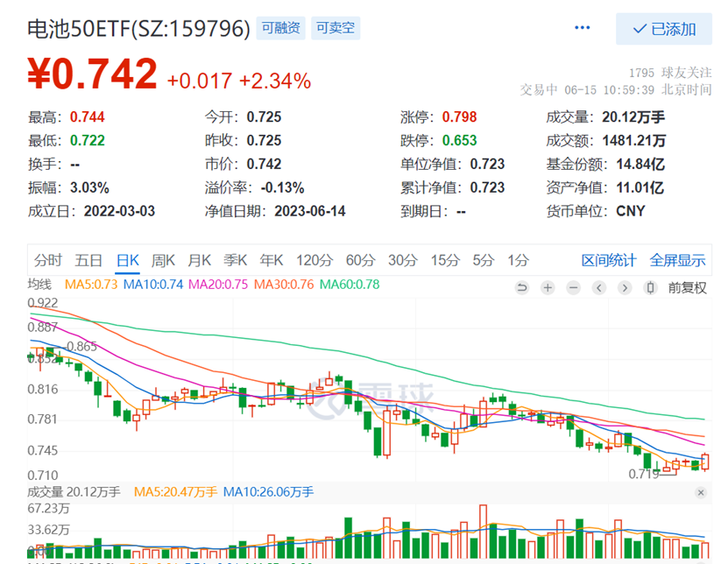Image resolution: width=728 pixels, height=564 pixels.
Task: Select the 周K weekly chart tab
Action: pyautogui.click(x=163, y=260)
